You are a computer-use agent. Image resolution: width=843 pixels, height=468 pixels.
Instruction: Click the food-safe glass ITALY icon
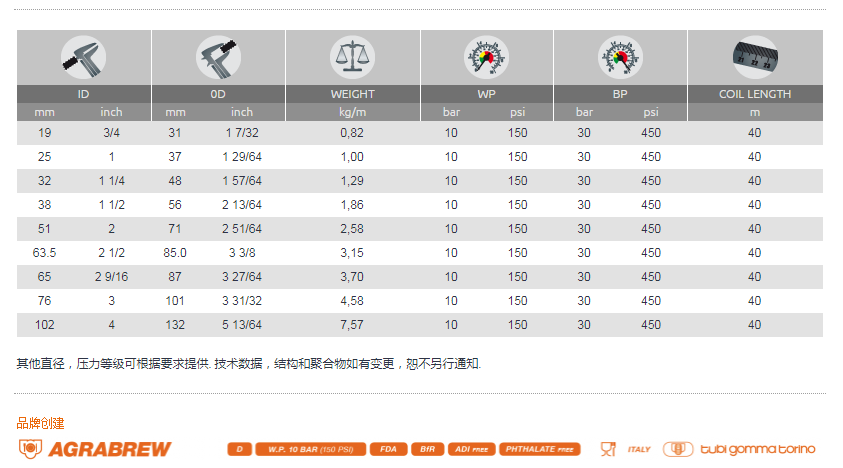625,449
